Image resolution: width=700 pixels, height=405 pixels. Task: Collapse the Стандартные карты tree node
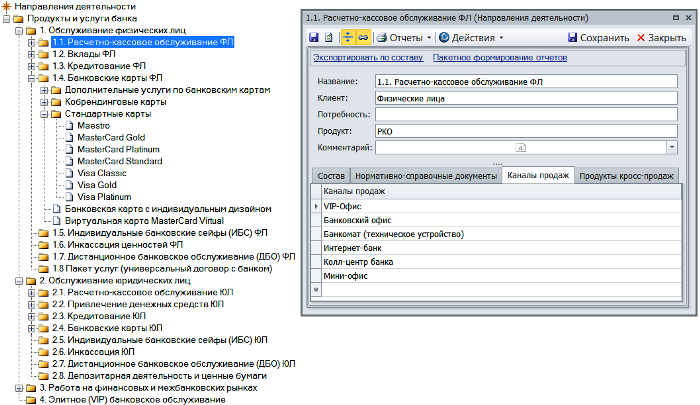[x=43, y=114]
